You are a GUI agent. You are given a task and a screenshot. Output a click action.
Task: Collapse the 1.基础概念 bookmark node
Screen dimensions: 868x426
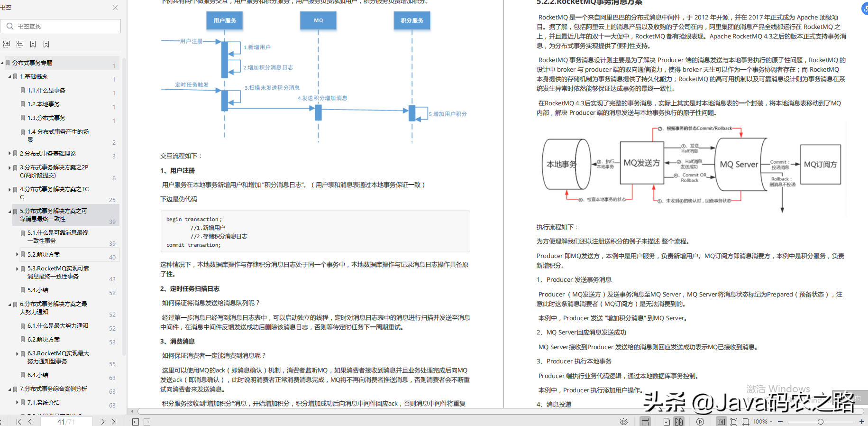tap(9, 77)
